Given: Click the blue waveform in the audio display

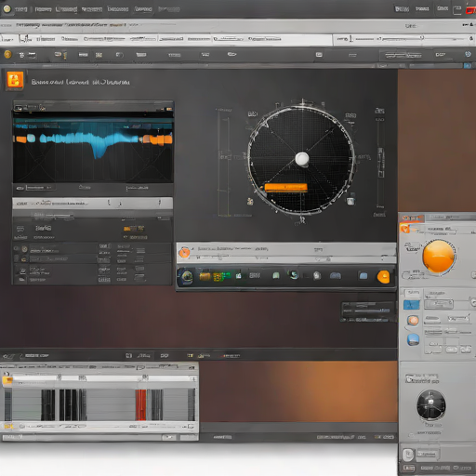Looking at the screenshot, I should pos(90,141).
